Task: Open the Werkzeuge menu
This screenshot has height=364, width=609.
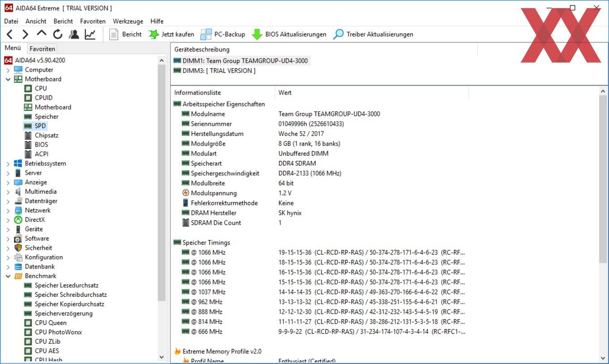Action: tap(128, 21)
